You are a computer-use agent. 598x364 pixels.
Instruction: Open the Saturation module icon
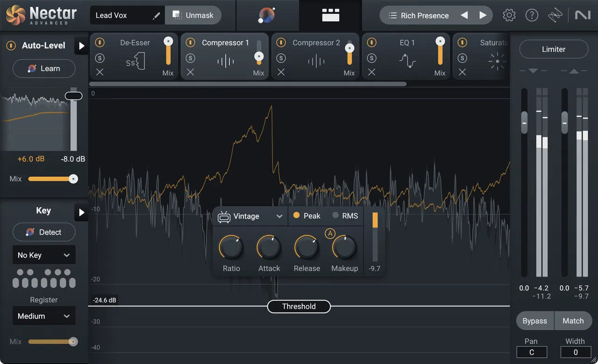(x=497, y=60)
